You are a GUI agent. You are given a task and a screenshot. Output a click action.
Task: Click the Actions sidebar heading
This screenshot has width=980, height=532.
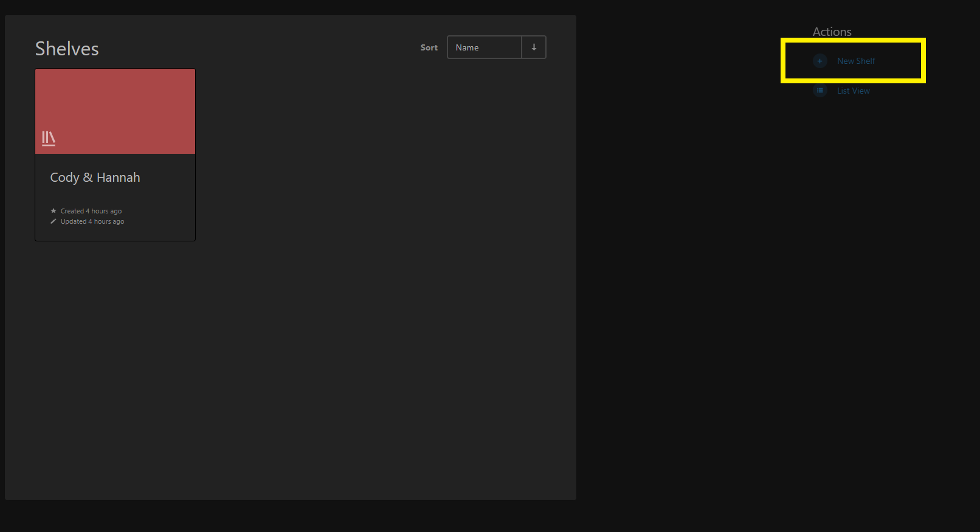pos(832,32)
